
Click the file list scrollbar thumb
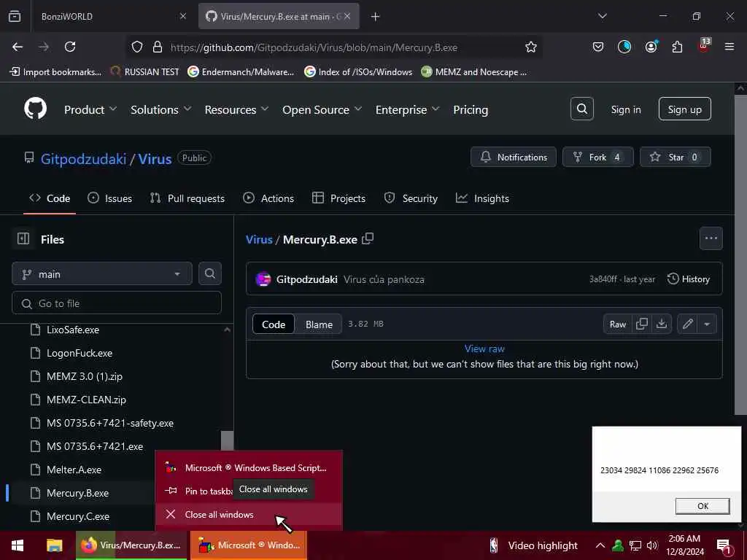tap(228, 440)
